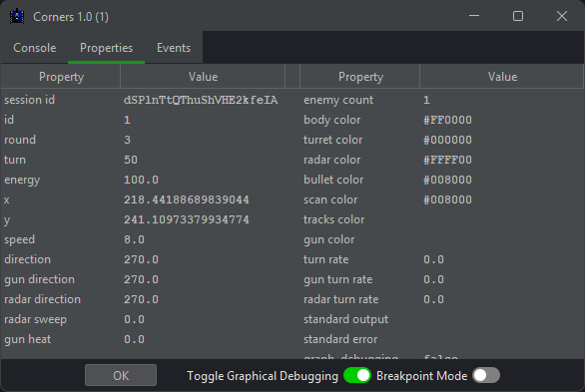Select the y value 241.10973379934774
The height and width of the screenshot is (392, 585).
click(187, 219)
